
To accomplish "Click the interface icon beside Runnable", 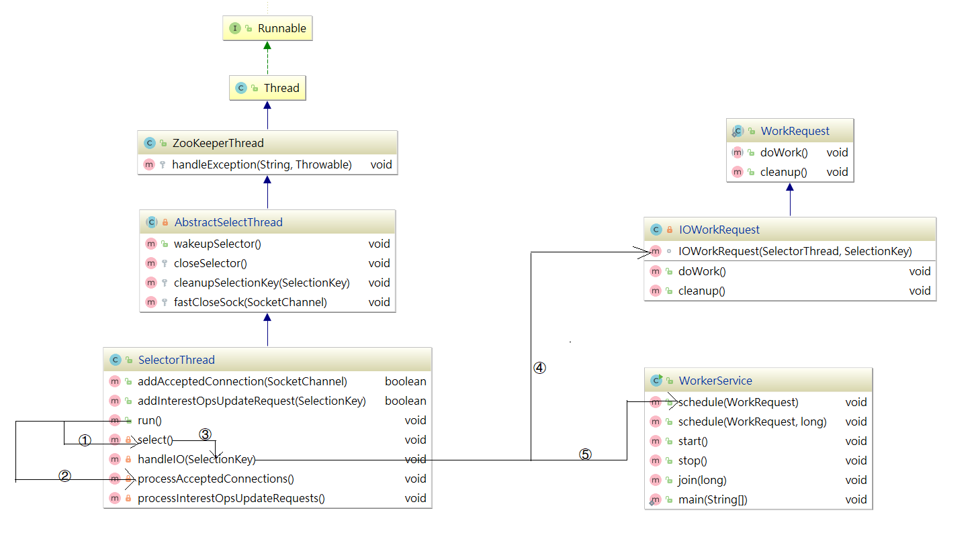I will tap(235, 28).
